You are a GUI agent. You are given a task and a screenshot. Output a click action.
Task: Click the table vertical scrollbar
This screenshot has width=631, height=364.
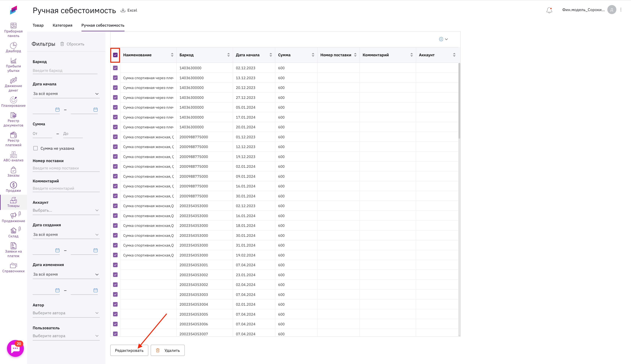tap(459, 100)
